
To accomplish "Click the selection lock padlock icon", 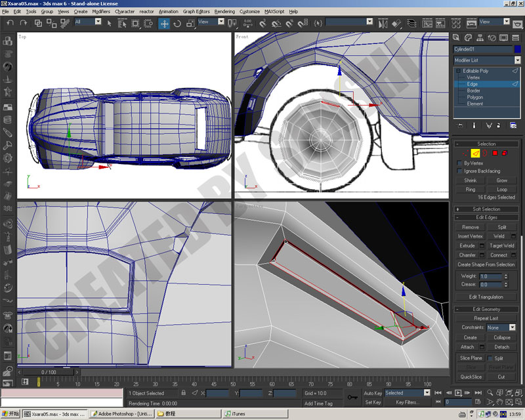I will click(x=184, y=393).
